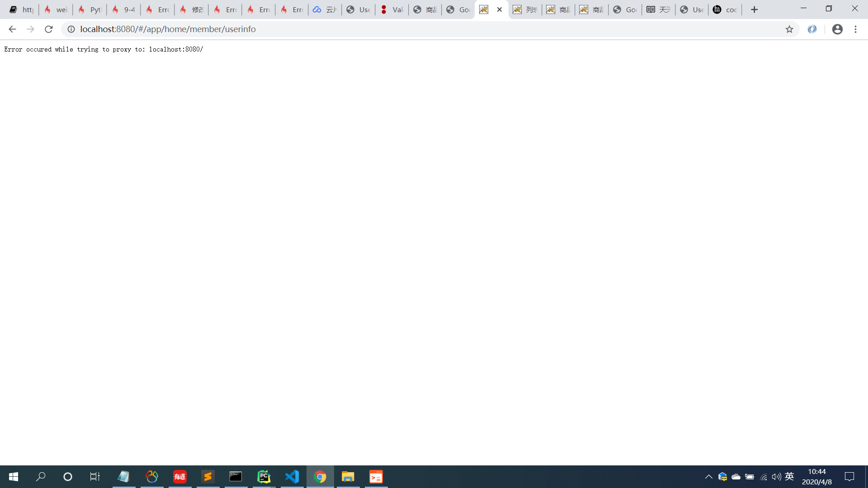
Task: Open the orange terminal app on taskbar
Action: 376,477
